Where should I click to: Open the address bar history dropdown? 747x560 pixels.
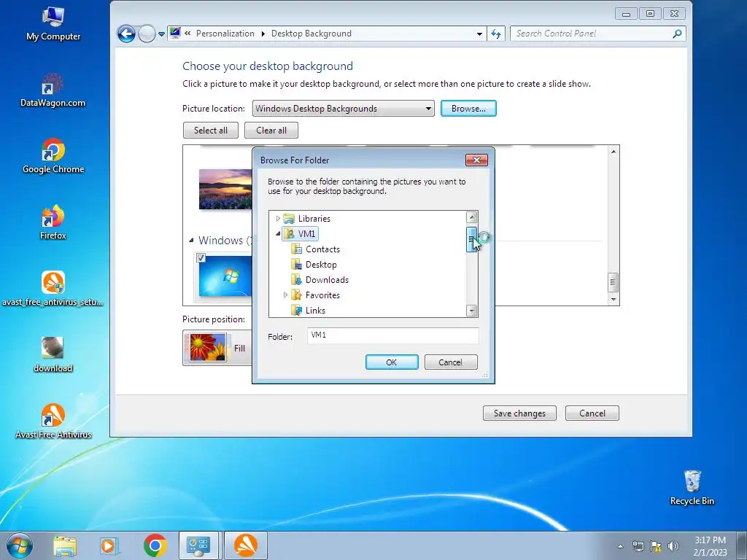(479, 34)
